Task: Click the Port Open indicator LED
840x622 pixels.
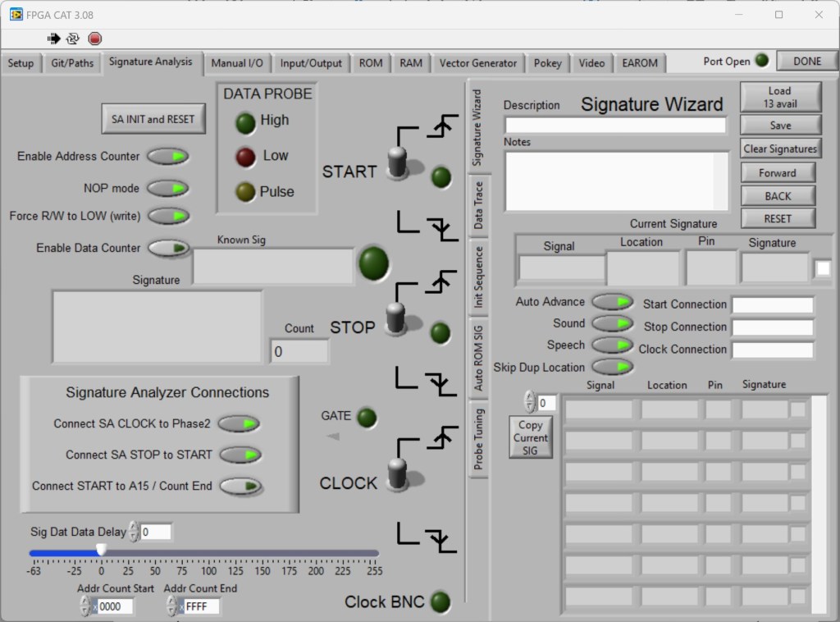Action: (762, 61)
